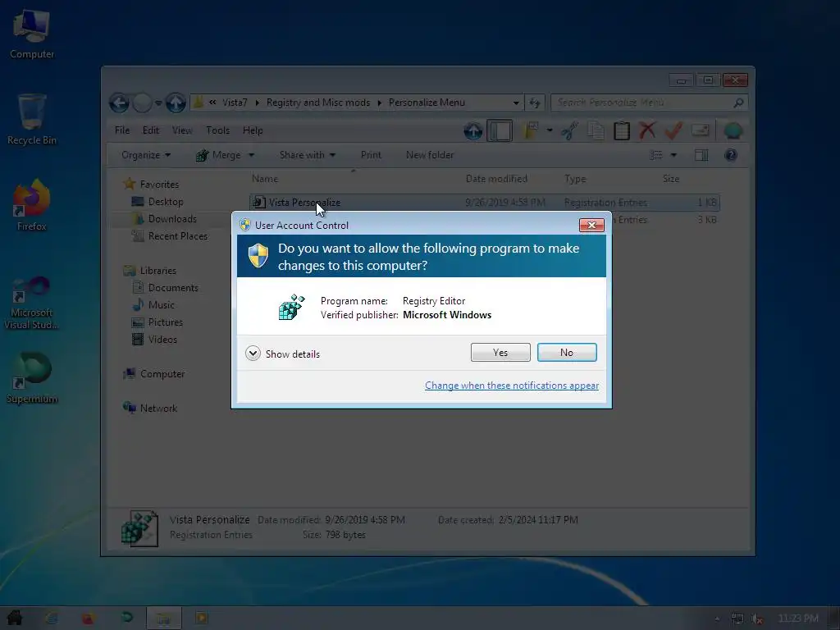The image size is (840, 630).
Task: Open the Edit menu
Action: [151, 130]
